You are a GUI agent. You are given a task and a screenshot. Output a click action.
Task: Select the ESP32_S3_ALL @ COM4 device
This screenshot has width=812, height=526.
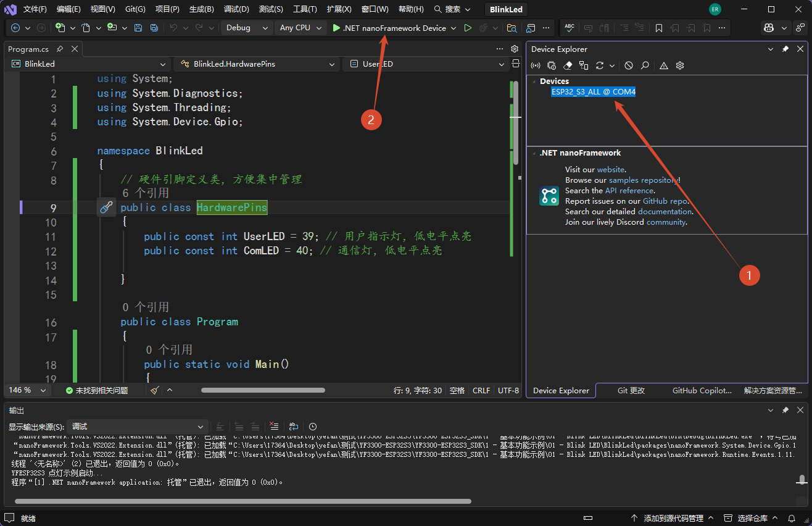pyautogui.click(x=594, y=92)
